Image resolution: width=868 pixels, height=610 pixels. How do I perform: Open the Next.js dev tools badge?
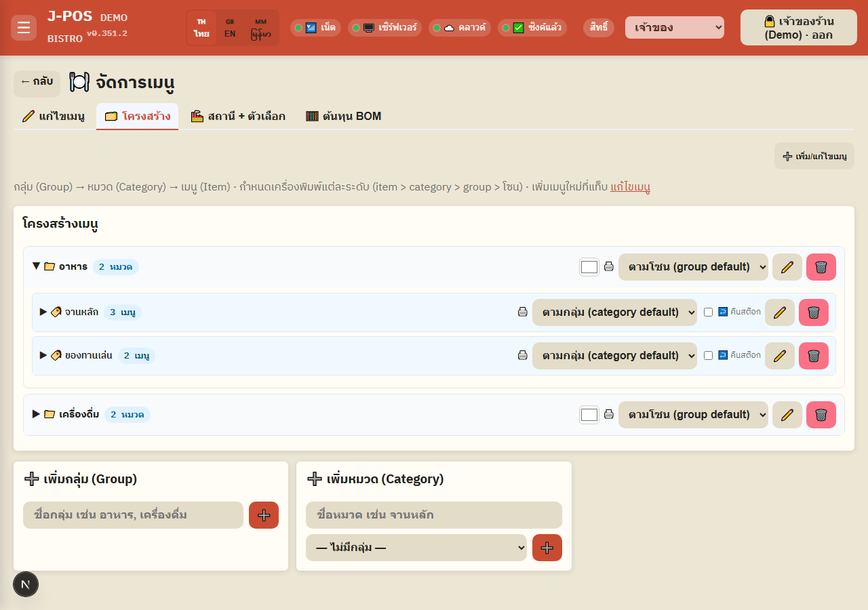26,584
